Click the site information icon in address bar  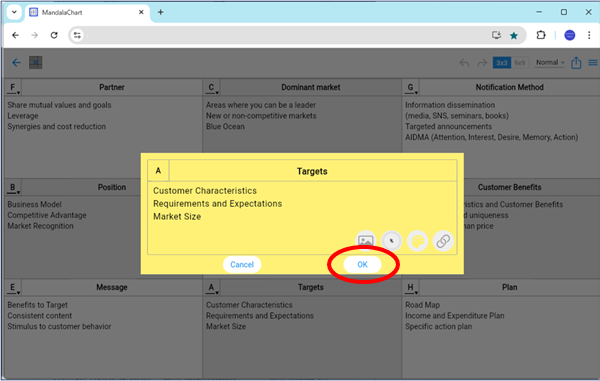pyautogui.click(x=77, y=35)
